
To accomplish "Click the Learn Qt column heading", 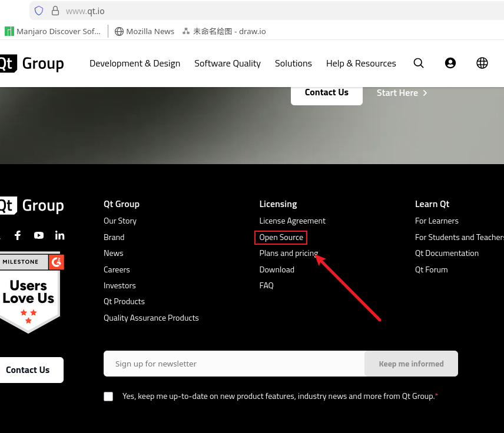I will click(x=432, y=204).
